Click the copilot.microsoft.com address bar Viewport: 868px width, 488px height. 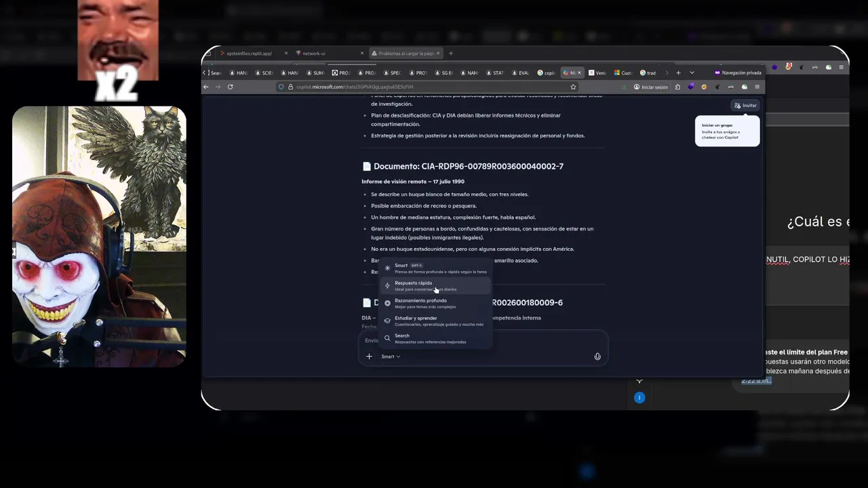pos(427,87)
